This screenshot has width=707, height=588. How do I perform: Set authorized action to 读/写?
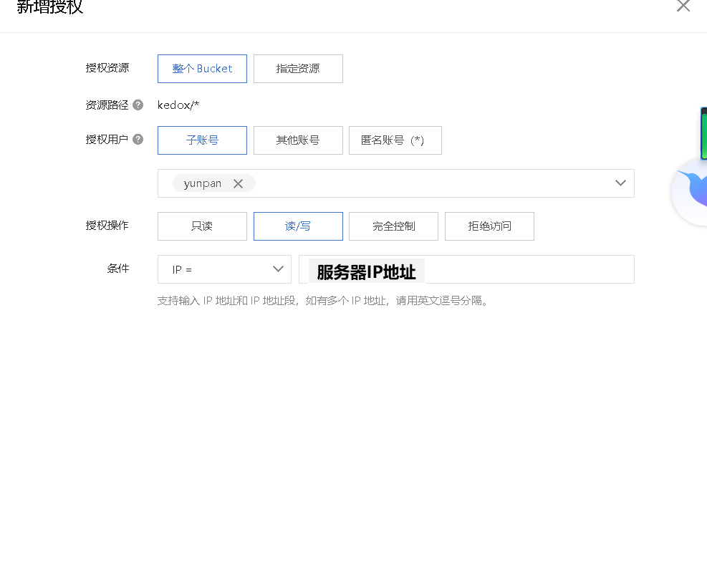(298, 226)
